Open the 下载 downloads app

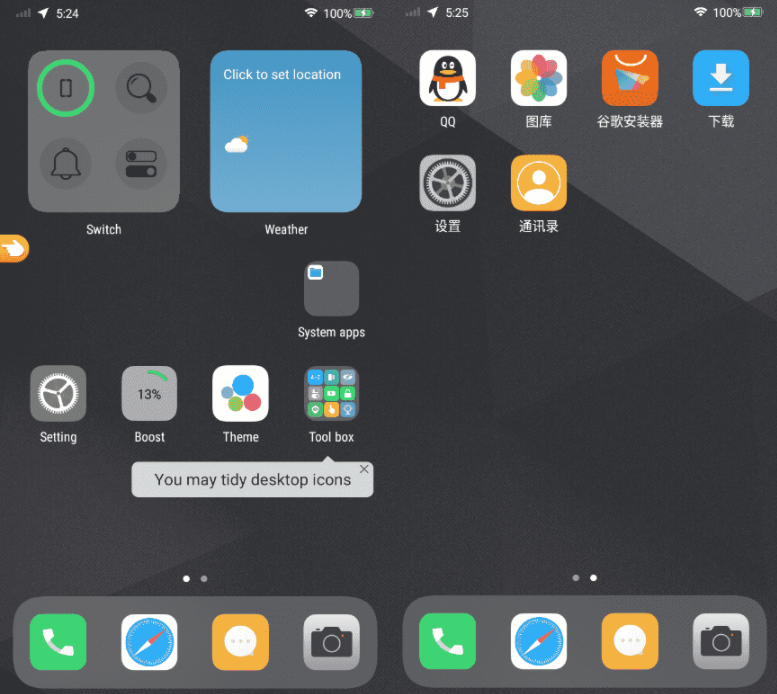coord(721,78)
